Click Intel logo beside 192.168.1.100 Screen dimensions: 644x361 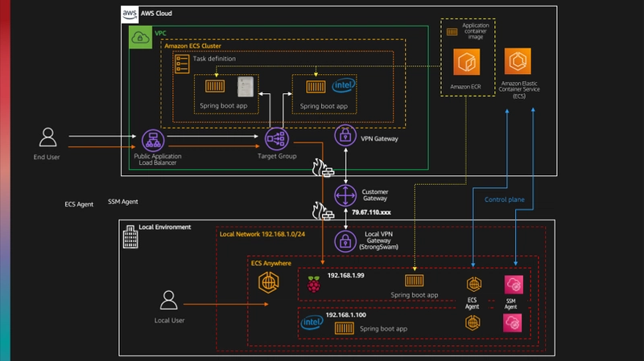tap(312, 322)
